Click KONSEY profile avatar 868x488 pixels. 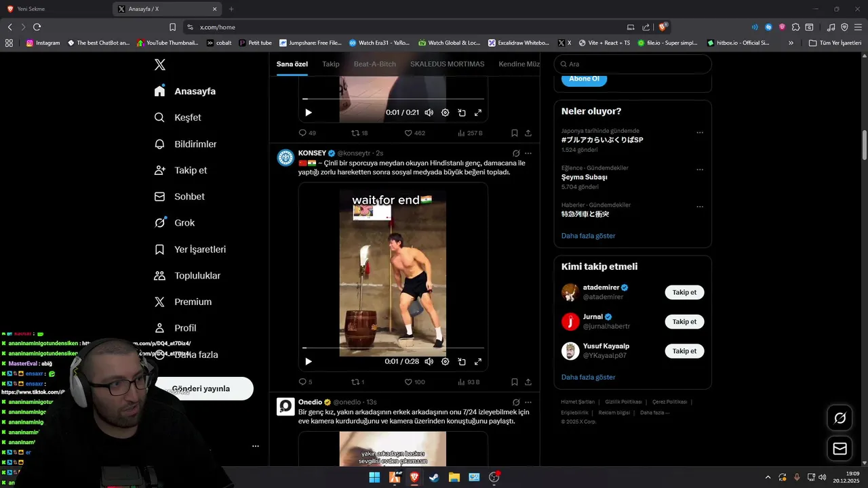pyautogui.click(x=286, y=157)
